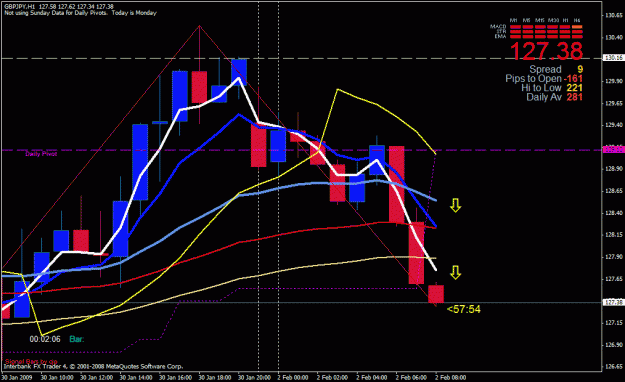Click the 'Bar:' label
625x382 pixels.
point(77,339)
